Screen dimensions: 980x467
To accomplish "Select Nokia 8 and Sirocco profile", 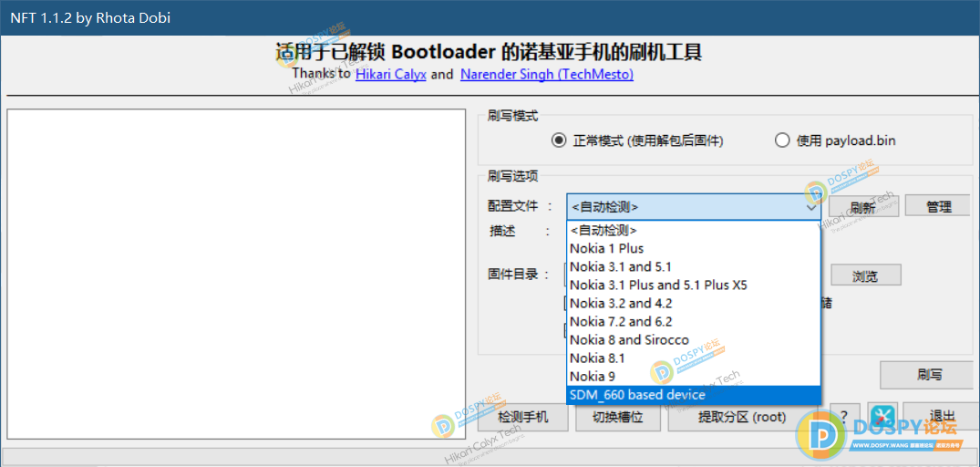I will (693, 340).
